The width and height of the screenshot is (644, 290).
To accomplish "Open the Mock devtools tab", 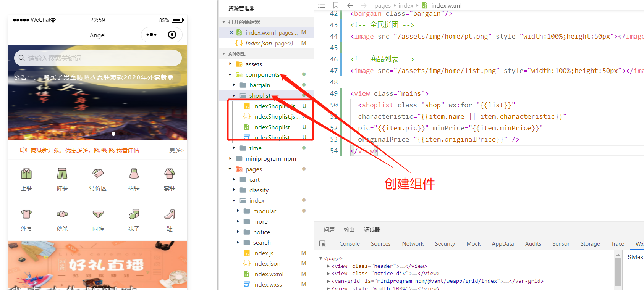I will [473, 243].
